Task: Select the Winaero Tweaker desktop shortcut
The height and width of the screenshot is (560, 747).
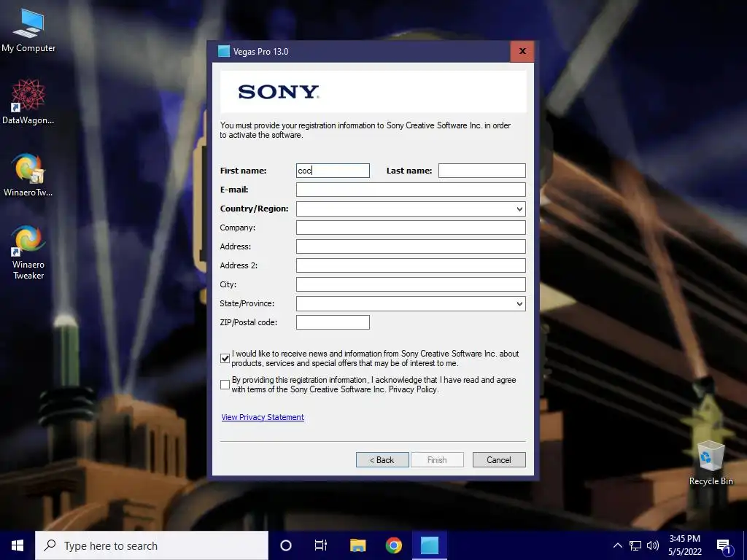Action: 28,252
